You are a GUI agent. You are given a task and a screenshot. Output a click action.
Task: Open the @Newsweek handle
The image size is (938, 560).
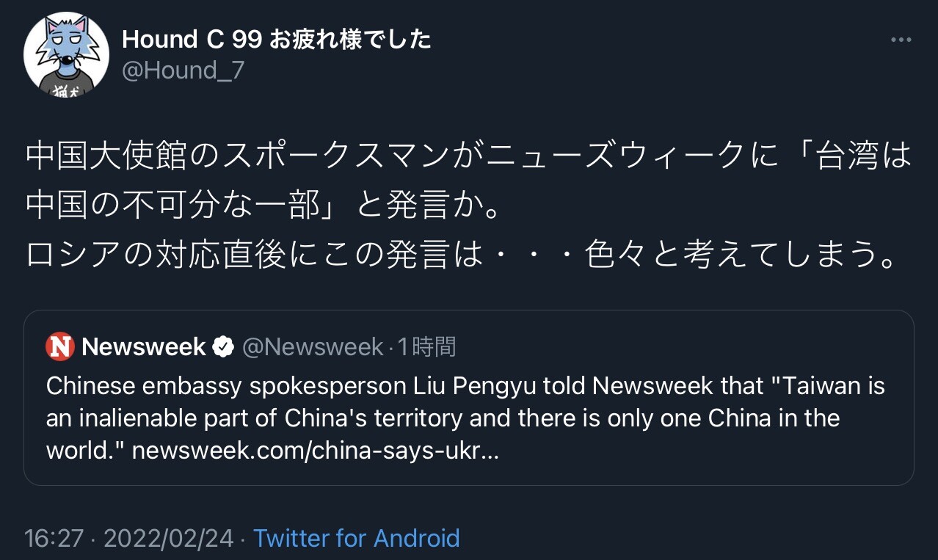[313, 346]
